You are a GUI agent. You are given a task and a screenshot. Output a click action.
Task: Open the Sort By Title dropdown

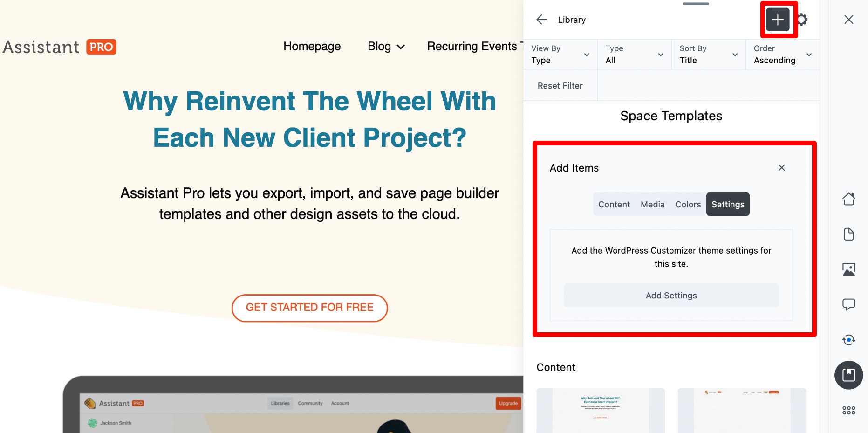click(x=708, y=55)
